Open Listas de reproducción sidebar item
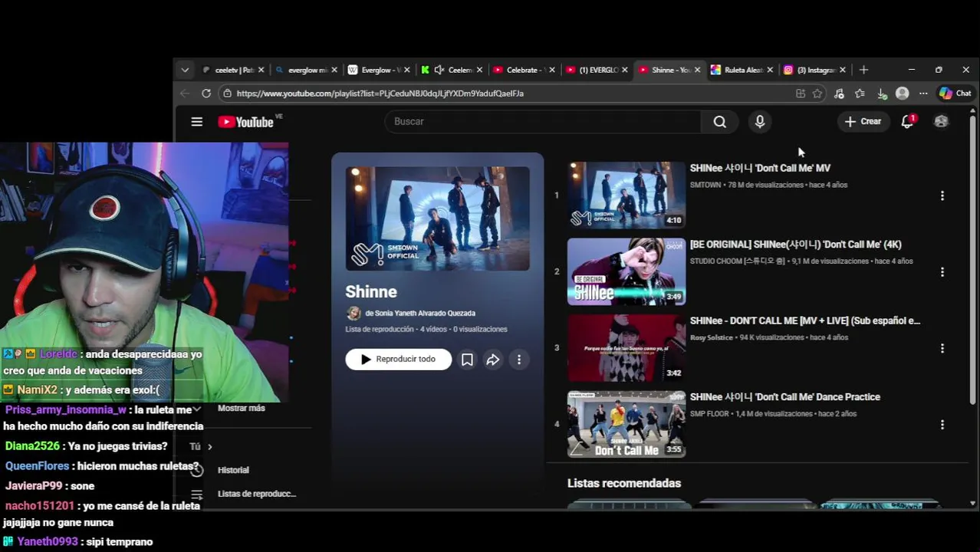Screen dimensions: 980x552 (256, 494)
